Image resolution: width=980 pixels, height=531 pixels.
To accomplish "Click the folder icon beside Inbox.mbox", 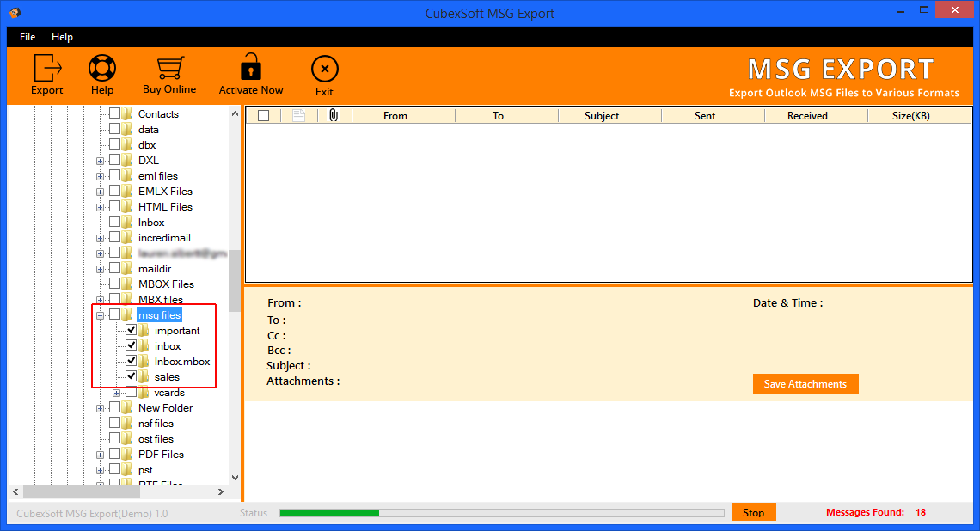I will pyautogui.click(x=144, y=361).
